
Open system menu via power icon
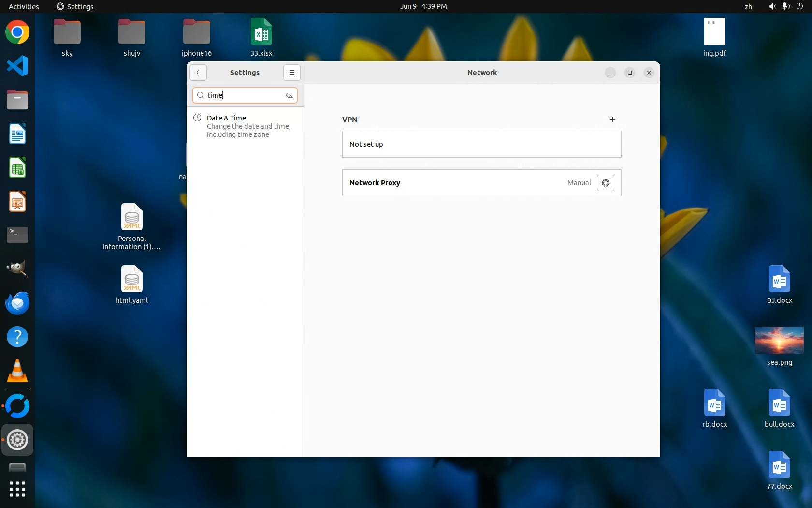pyautogui.click(x=799, y=6)
